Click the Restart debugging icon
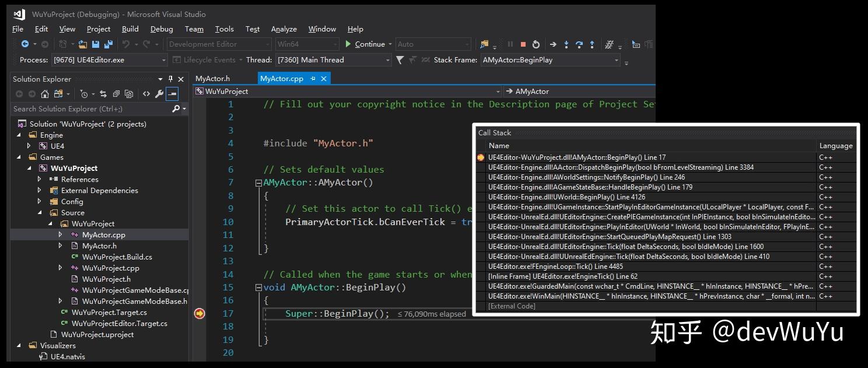The image size is (868, 368). (x=535, y=44)
